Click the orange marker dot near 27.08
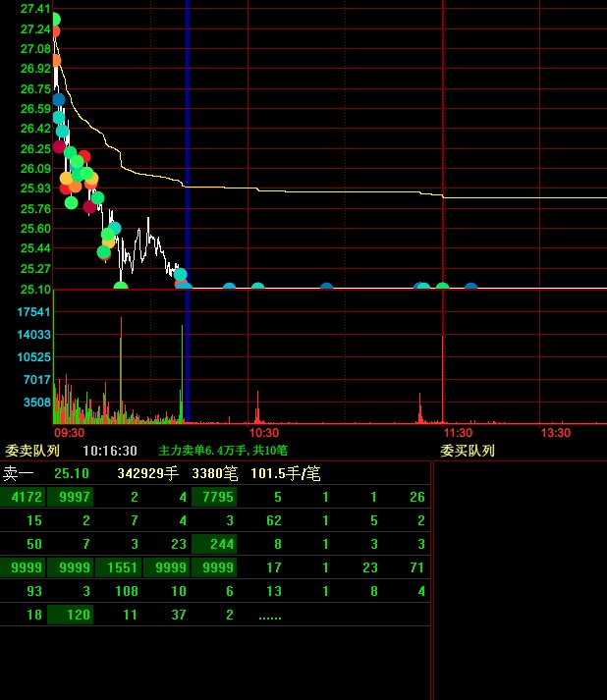Image resolution: width=607 pixels, height=700 pixels. click(56, 60)
